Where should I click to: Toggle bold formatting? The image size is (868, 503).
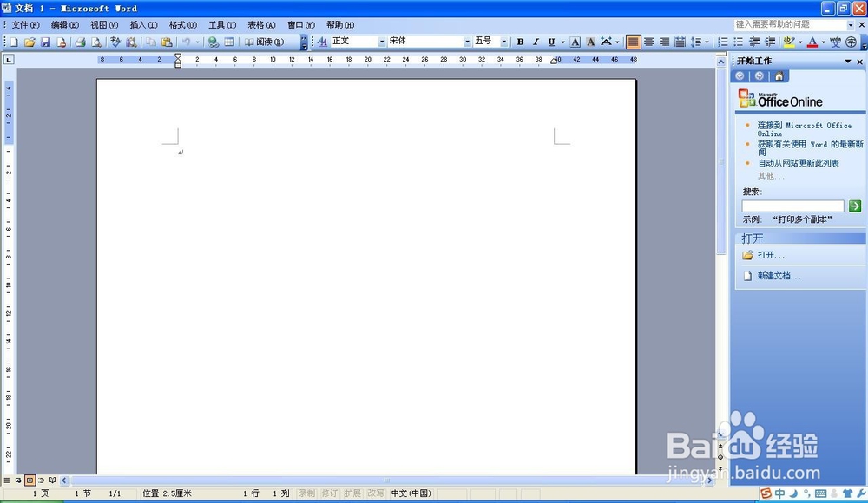click(519, 41)
